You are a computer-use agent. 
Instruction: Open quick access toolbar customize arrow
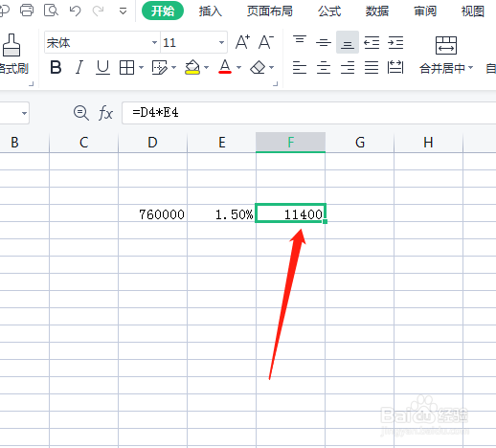[x=123, y=11]
